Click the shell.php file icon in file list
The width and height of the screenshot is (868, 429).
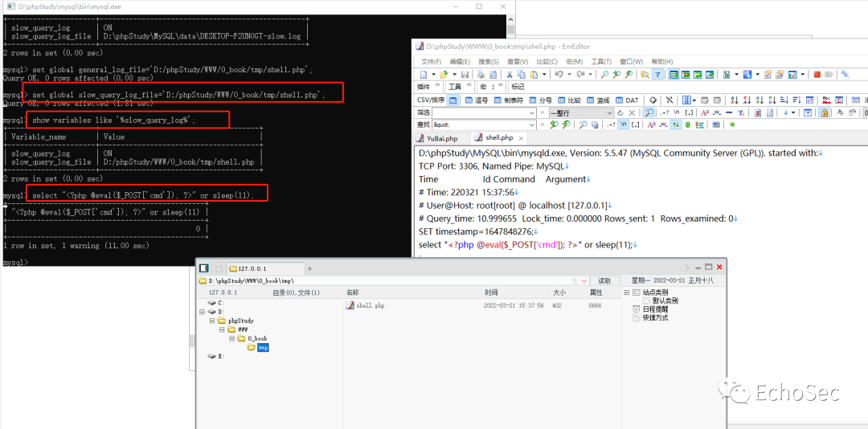(350, 305)
